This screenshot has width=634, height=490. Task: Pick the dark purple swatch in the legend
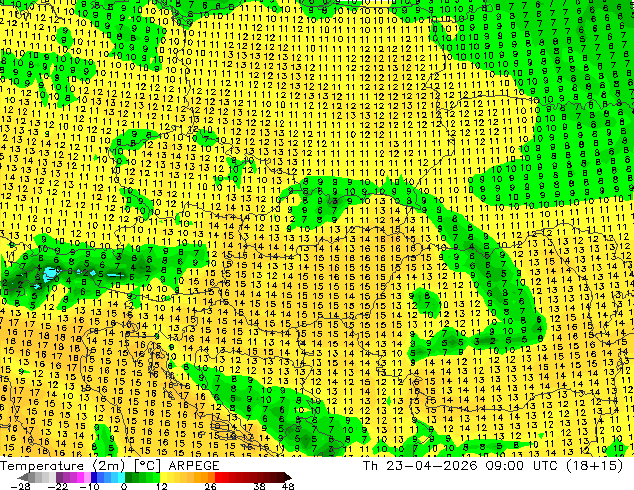point(59,477)
